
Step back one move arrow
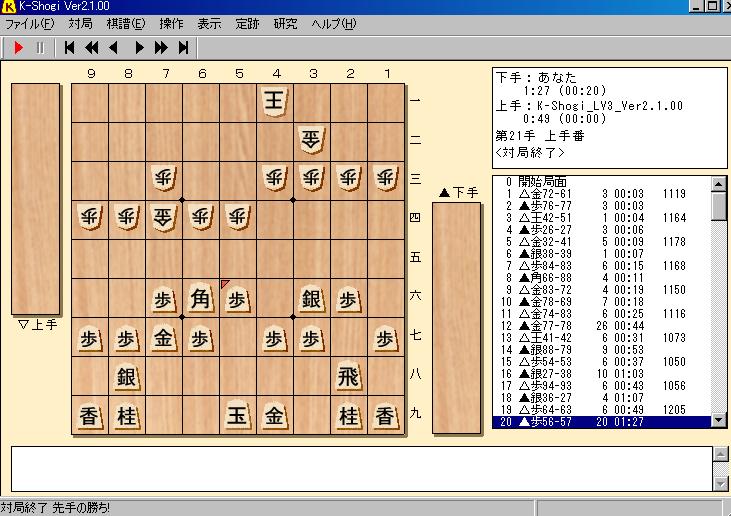click(113, 48)
